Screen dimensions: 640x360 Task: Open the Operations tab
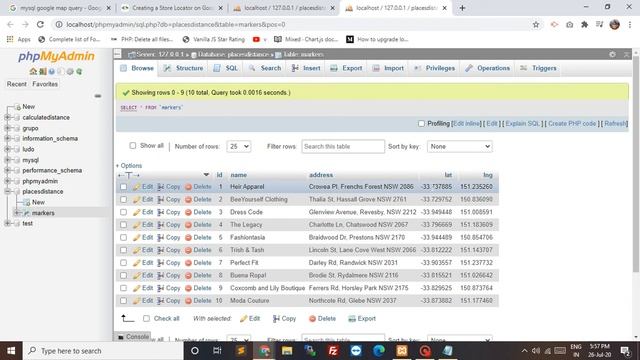tap(488, 68)
